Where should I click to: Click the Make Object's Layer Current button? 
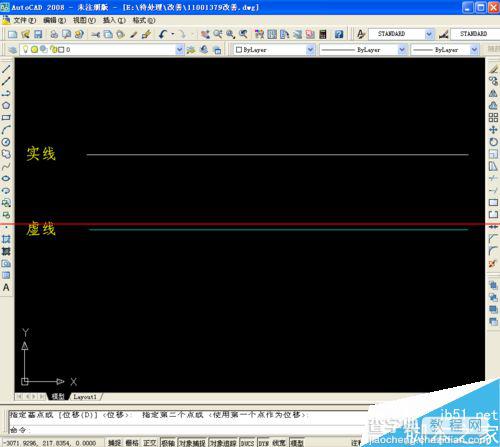coord(191,50)
